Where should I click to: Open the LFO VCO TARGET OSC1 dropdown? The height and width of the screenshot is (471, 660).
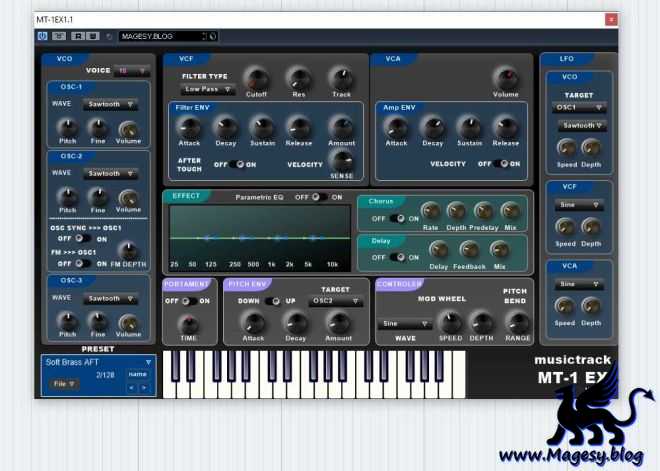click(579, 108)
